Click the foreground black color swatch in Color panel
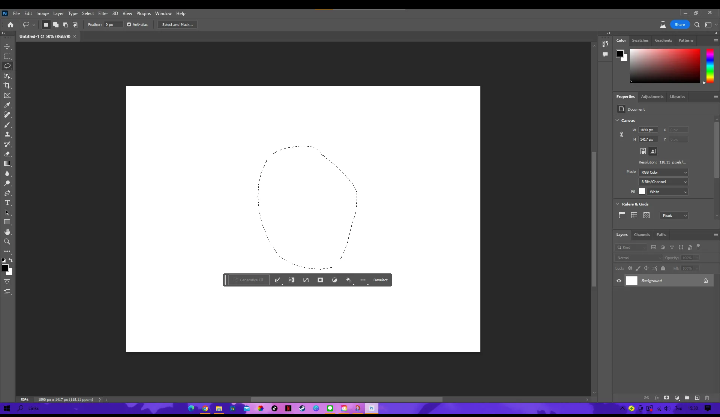Viewport: 720px width, 417px height. click(620, 54)
